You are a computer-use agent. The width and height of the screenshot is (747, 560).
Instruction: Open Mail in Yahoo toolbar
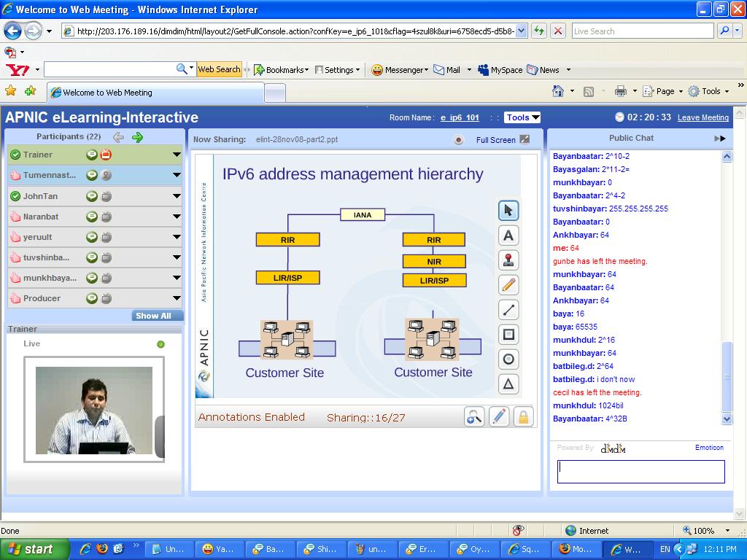point(447,70)
